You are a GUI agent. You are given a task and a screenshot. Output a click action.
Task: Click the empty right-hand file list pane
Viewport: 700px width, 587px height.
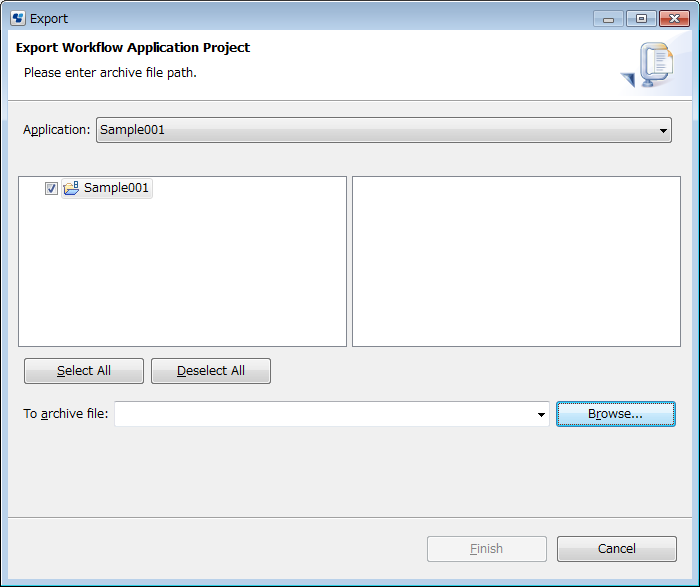pyautogui.click(x=516, y=261)
